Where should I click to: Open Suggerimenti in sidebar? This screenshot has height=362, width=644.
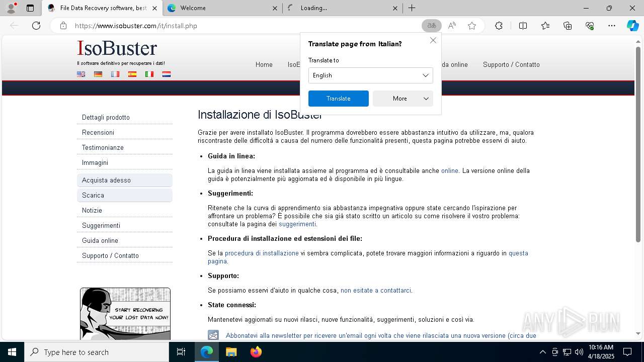coord(125,225)
